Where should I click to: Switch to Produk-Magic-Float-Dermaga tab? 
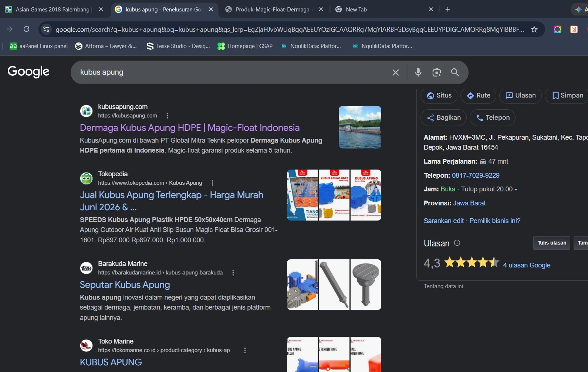[x=274, y=9]
